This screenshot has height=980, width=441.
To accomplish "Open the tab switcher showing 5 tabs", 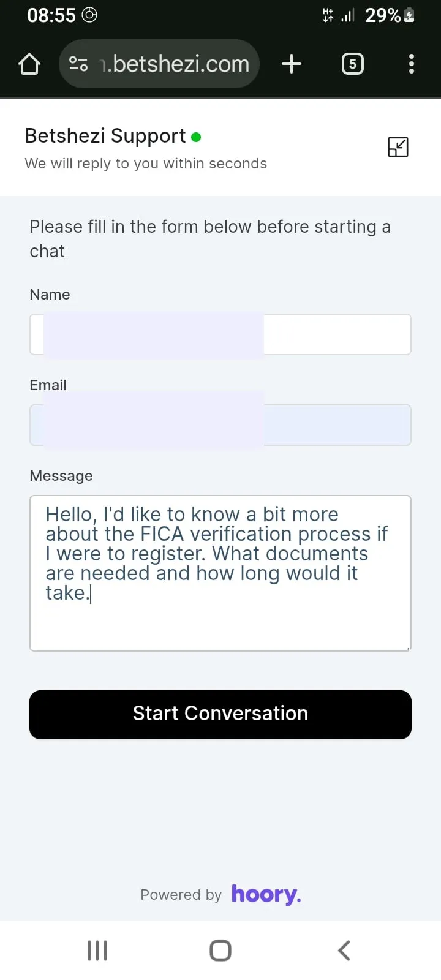I will pos(353,63).
